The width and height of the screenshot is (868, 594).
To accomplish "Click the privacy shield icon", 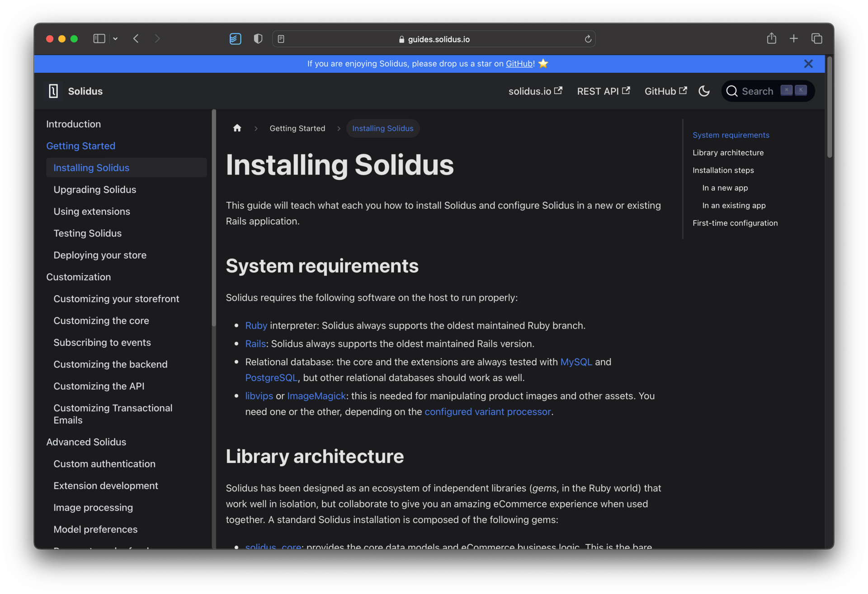I will click(x=258, y=39).
